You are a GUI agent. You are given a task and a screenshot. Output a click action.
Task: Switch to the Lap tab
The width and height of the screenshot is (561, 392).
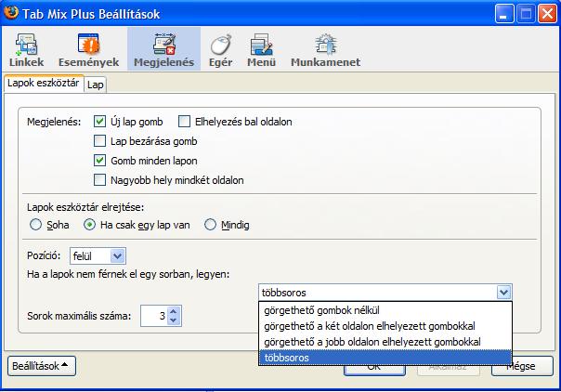click(95, 85)
